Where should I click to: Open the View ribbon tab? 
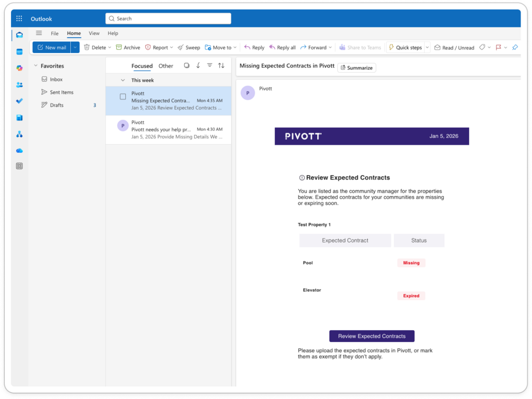click(94, 33)
